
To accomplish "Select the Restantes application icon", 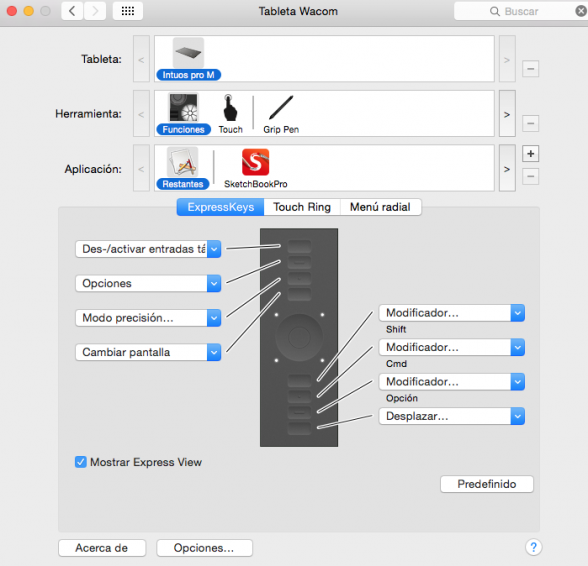I will (183, 162).
